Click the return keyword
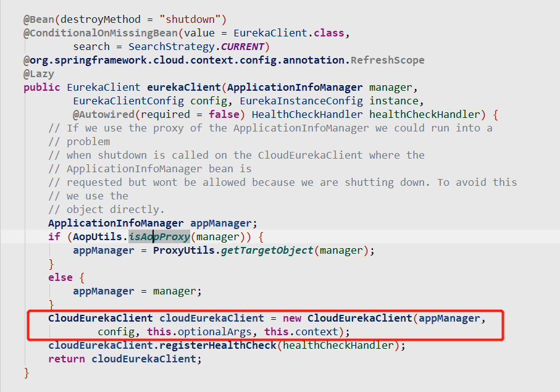This screenshot has width=560, height=392. pyautogui.click(x=66, y=359)
